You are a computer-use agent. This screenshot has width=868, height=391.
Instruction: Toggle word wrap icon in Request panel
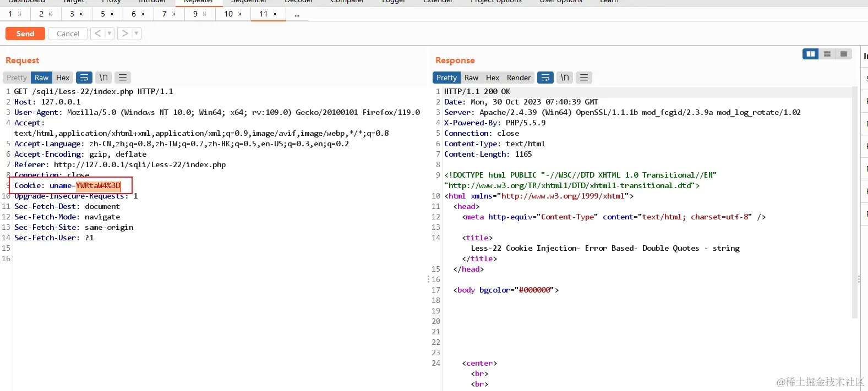coord(84,78)
